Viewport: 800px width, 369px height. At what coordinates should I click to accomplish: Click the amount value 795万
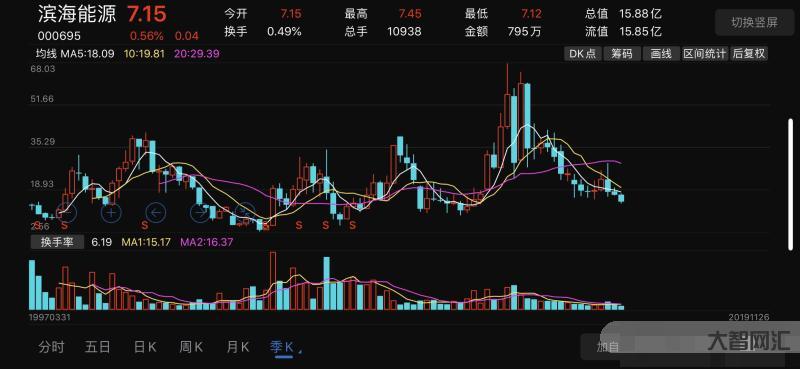point(525,32)
